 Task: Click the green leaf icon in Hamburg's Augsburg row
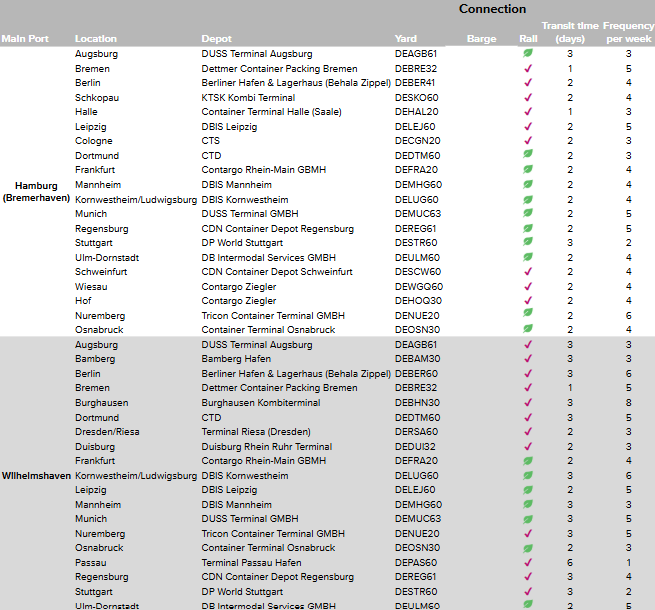528,53
